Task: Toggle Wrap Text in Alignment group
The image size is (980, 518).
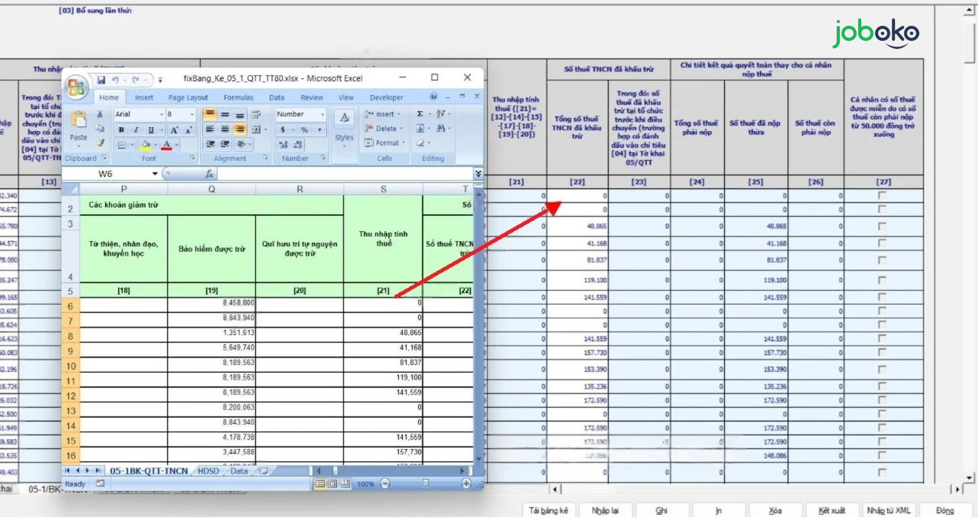Action: (x=256, y=114)
